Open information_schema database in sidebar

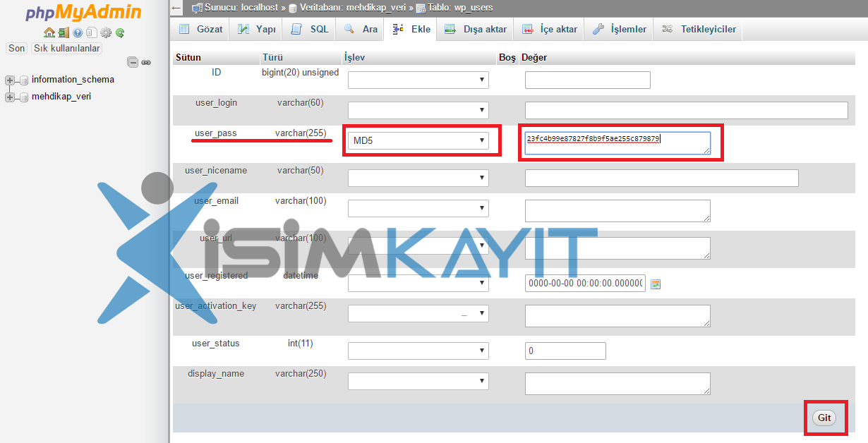[x=73, y=80]
